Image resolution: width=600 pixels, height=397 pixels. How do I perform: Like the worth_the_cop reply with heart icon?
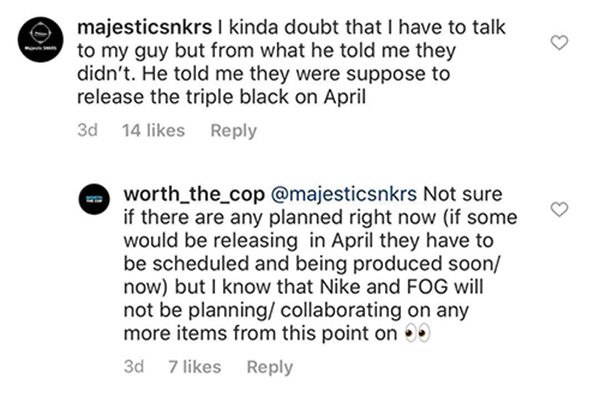tap(559, 209)
